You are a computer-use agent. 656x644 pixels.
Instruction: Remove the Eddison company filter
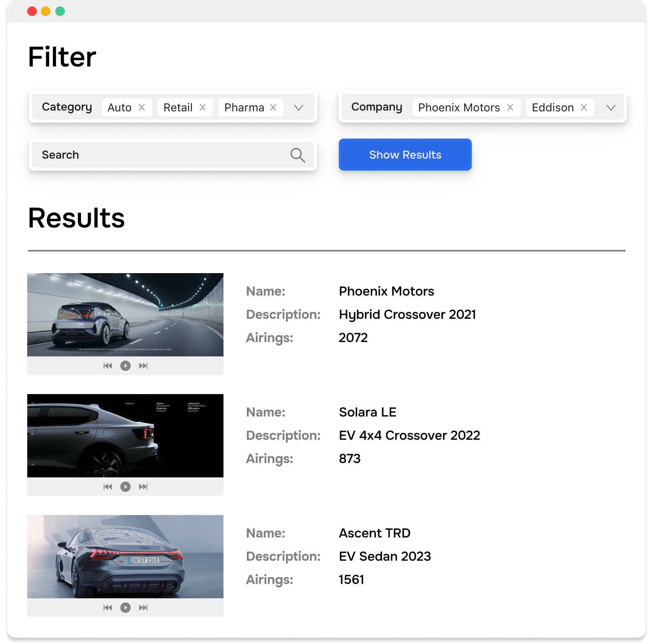point(584,107)
